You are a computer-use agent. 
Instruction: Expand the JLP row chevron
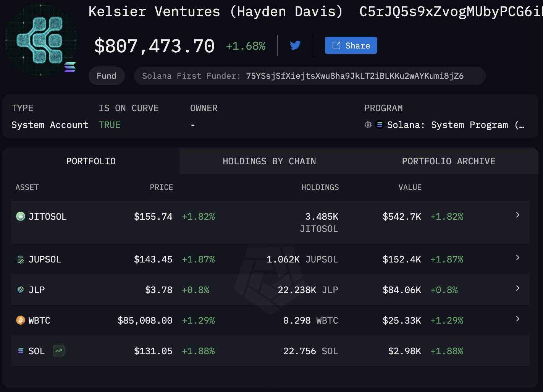[518, 288]
